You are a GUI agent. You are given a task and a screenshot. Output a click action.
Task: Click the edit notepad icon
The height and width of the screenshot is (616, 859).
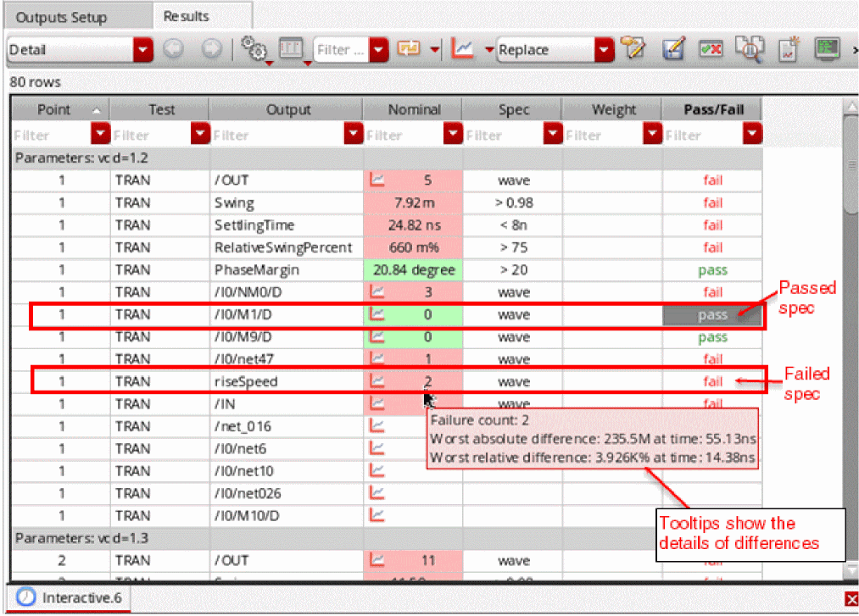coord(673,49)
